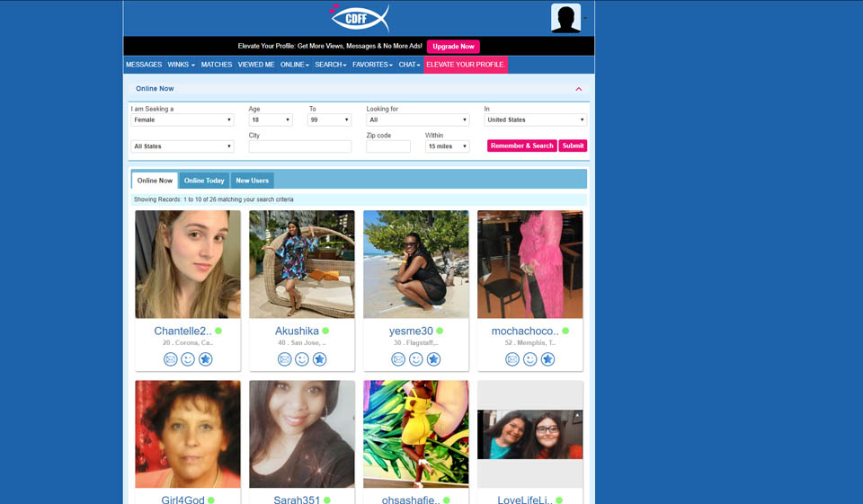
Task: Switch to the New Users tab
Action: point(252,181)
